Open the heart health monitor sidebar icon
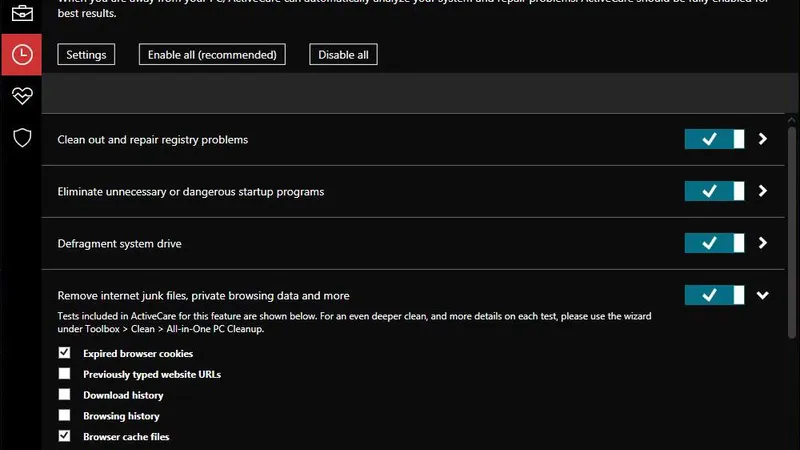Viewport: 800px width, 450px height. 21,96
